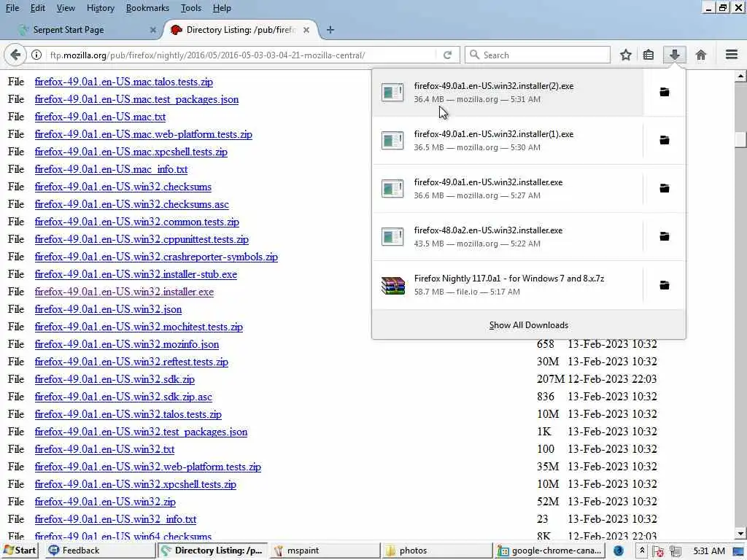Viewport: 747px width, 560px height.
Task: Click the Firefox Nightly 117.0a1 archive file icon
Action: (393, 285)
